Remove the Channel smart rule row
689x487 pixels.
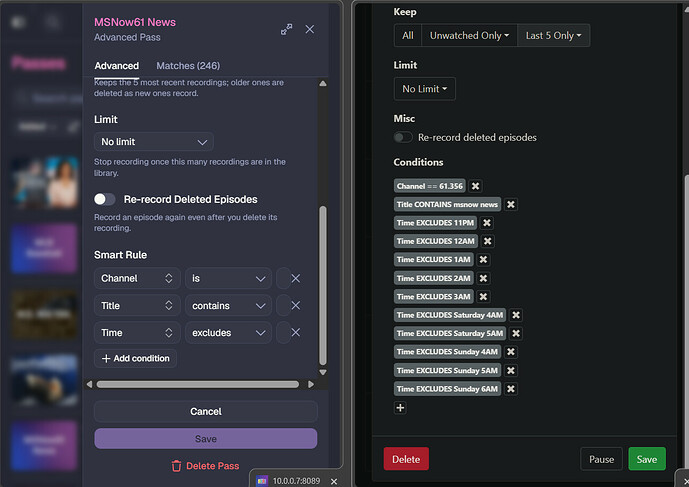click(296, 278)
